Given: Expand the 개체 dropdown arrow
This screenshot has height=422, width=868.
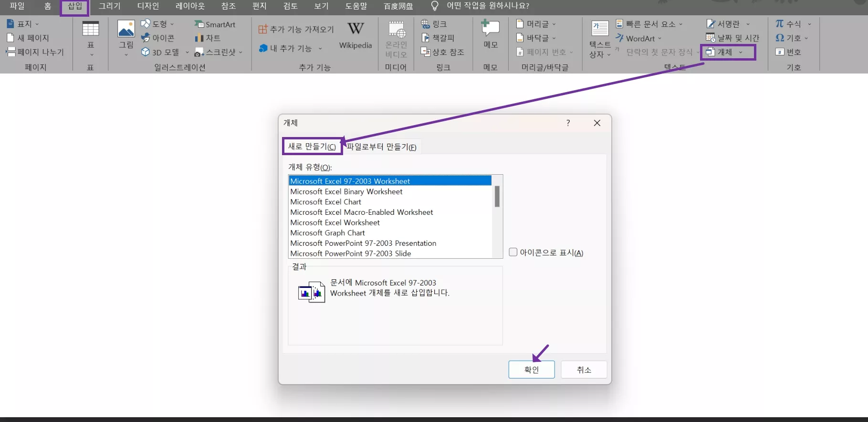Looking at the screenshot, I should pyautogui.click(x=741, y=53).
